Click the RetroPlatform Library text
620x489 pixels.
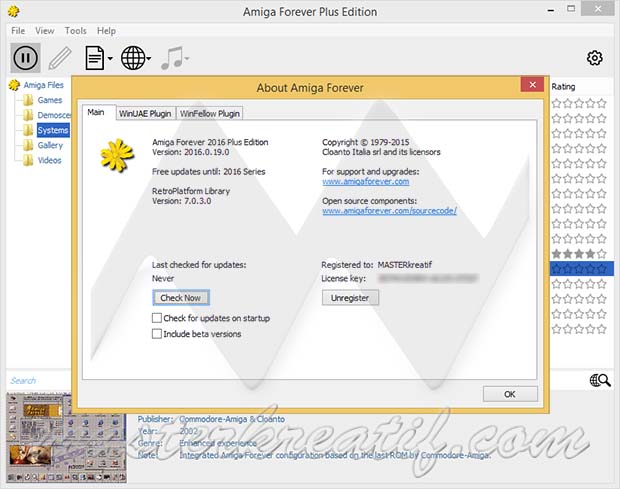click(191, 191)
